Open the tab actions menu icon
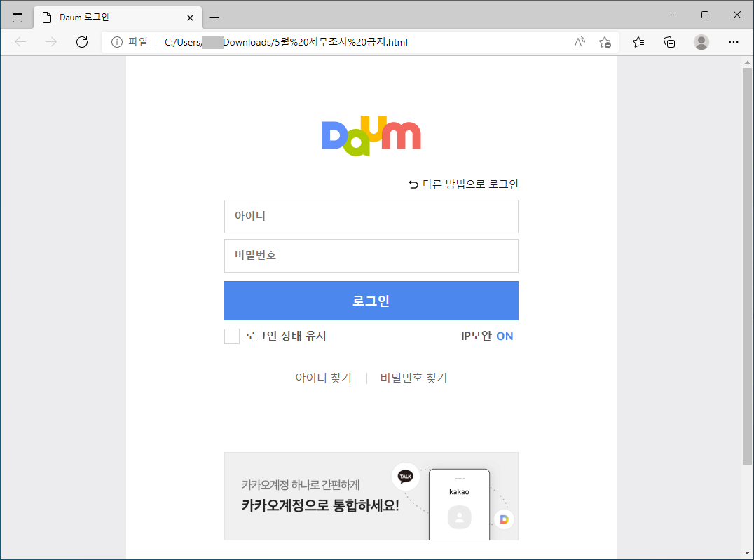This screenshot has height=560, width=754. (18, 18)
